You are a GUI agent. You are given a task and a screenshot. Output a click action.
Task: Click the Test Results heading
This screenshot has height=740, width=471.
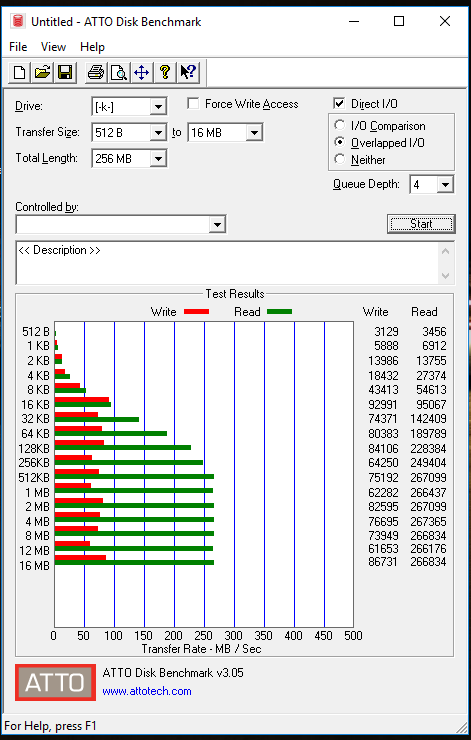[x=235, y=294]
